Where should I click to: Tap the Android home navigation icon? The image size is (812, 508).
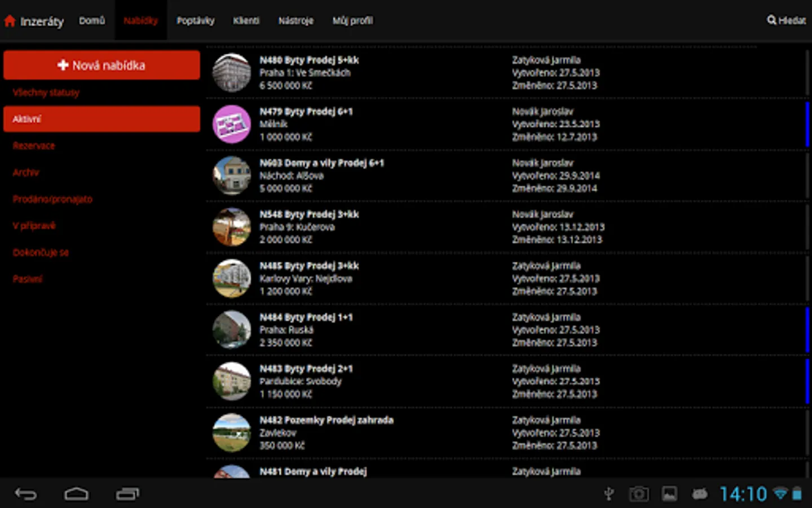[x=76, y=494]
